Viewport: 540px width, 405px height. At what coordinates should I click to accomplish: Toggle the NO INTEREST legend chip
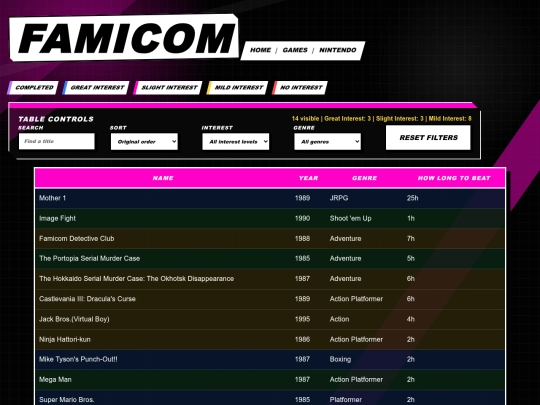[x=300, y=88]
